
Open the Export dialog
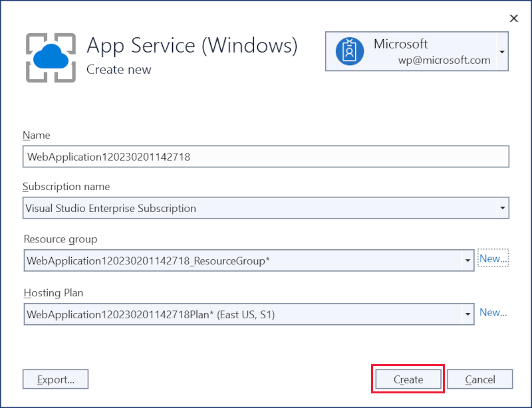[55, 379]
